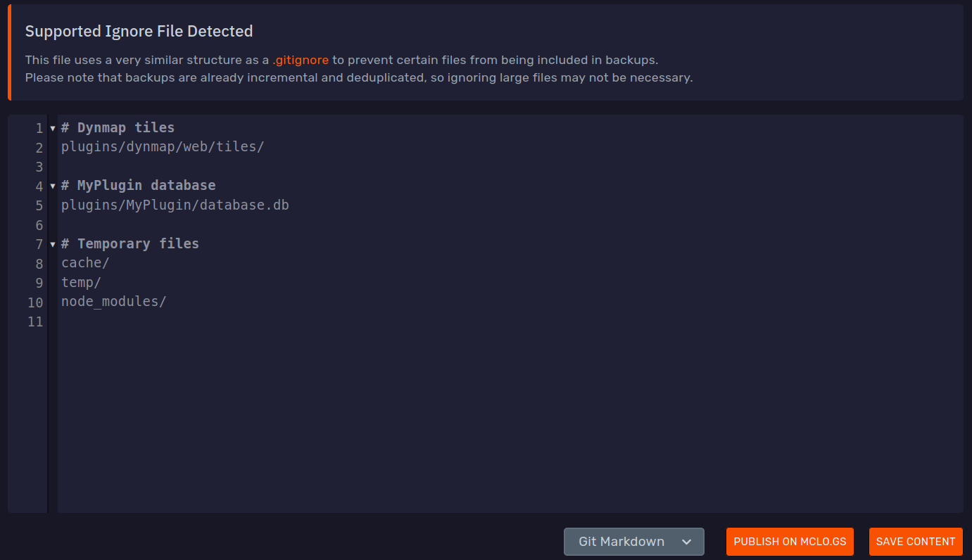Viewport: 972px width, 560px height.
Task: Click the "Supported Ignore File Detected" banner title
Action: 139,31
